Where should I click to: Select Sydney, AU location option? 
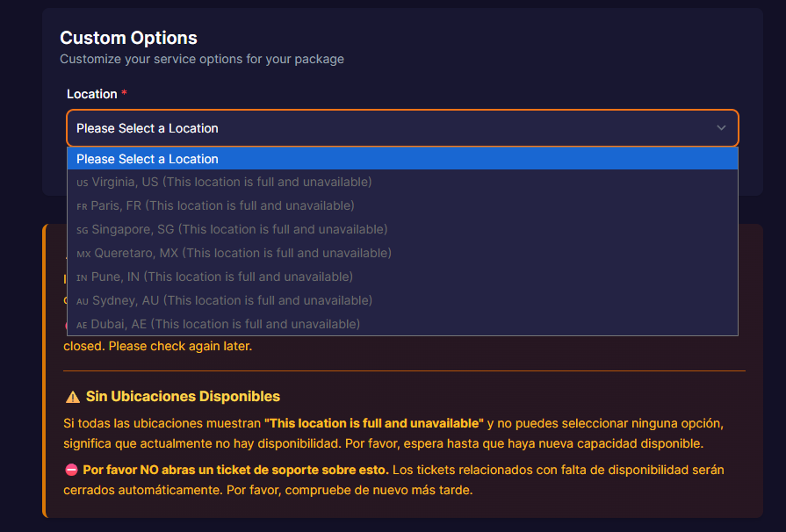[x=402, y=300]
